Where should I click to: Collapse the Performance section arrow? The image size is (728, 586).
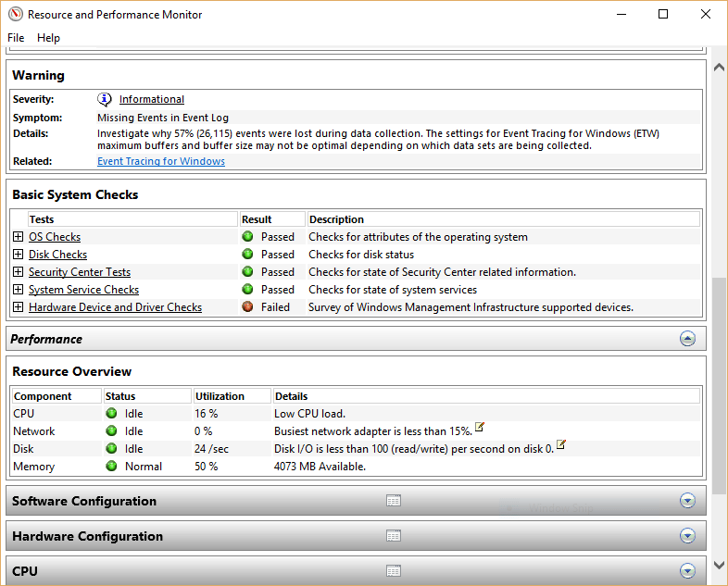[687, 339]
